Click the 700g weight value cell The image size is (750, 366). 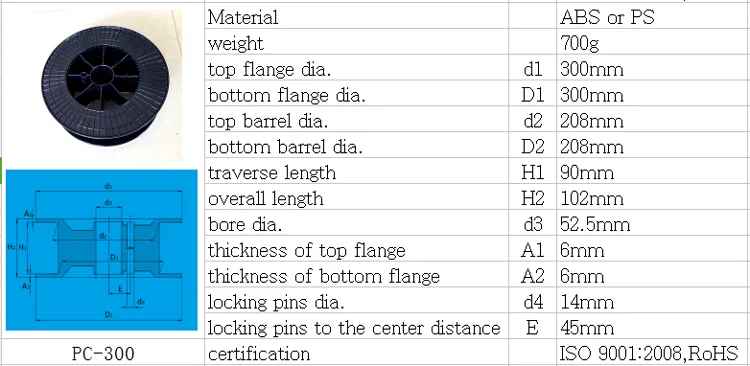coord(653,44)
